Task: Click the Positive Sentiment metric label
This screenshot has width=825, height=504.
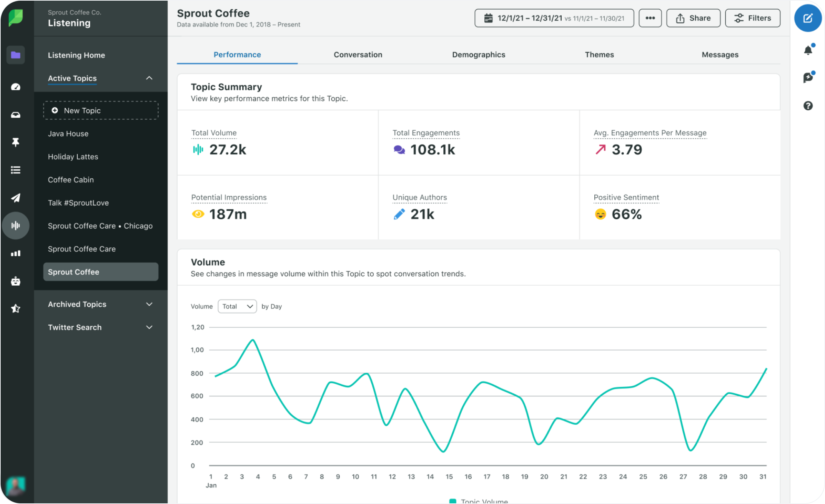Action: tap(626, 197)
